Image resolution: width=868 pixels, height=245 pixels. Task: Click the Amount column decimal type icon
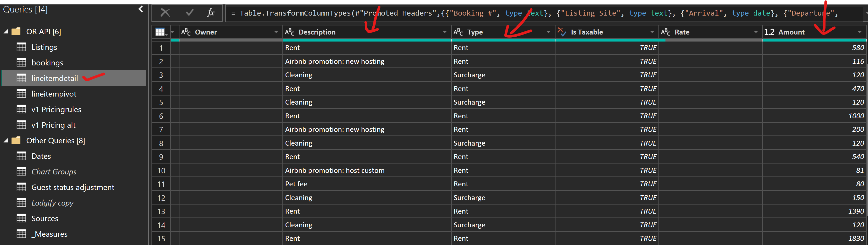click(x=769, y=32)
